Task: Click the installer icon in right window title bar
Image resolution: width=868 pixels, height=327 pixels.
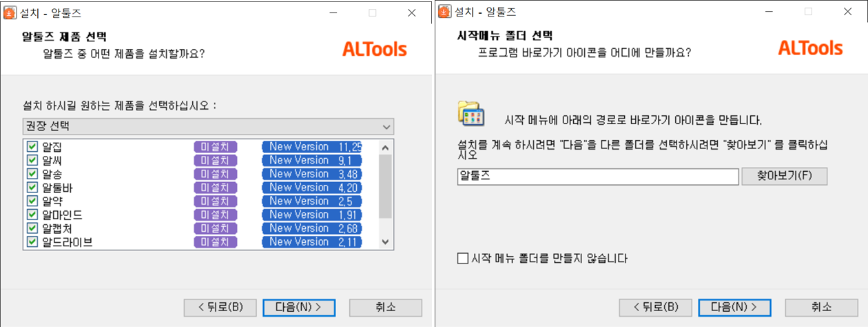Action: click(446, 12)
